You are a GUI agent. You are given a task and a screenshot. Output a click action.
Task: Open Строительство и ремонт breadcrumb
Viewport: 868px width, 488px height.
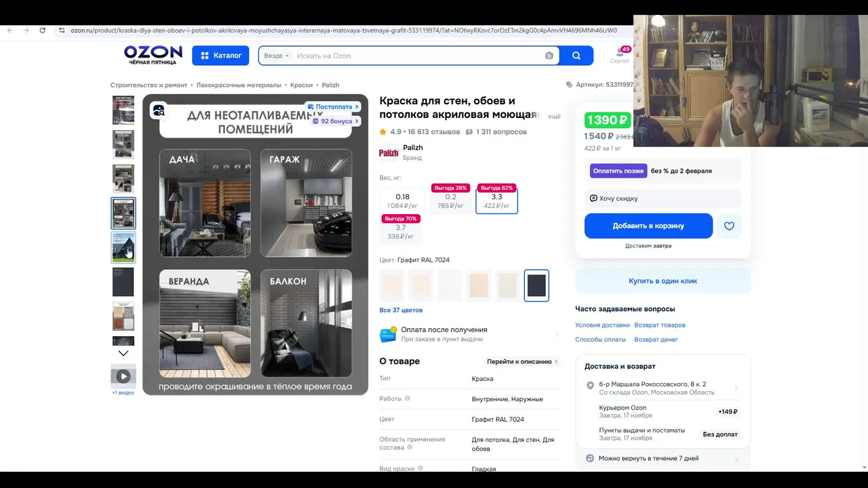149,85
